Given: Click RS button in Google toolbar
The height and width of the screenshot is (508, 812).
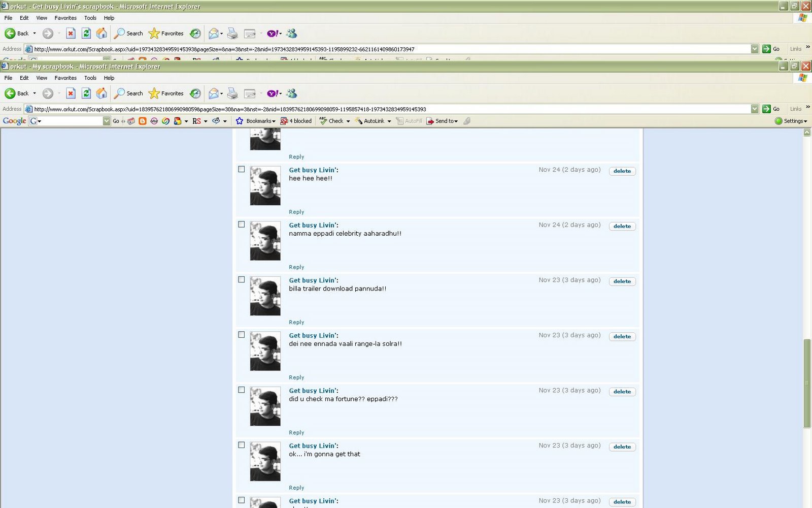Looking at the screenshot, I should tap(196, 121).
